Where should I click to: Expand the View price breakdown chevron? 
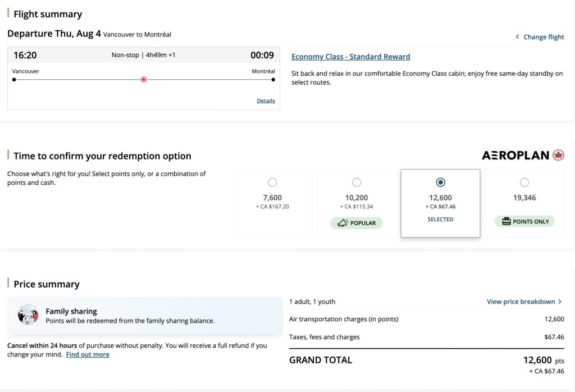click(x=560, y=302)
